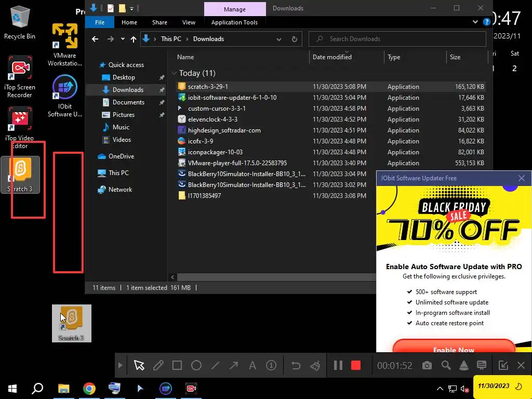
Task: Go up one folder level
Action: point(134,39)
